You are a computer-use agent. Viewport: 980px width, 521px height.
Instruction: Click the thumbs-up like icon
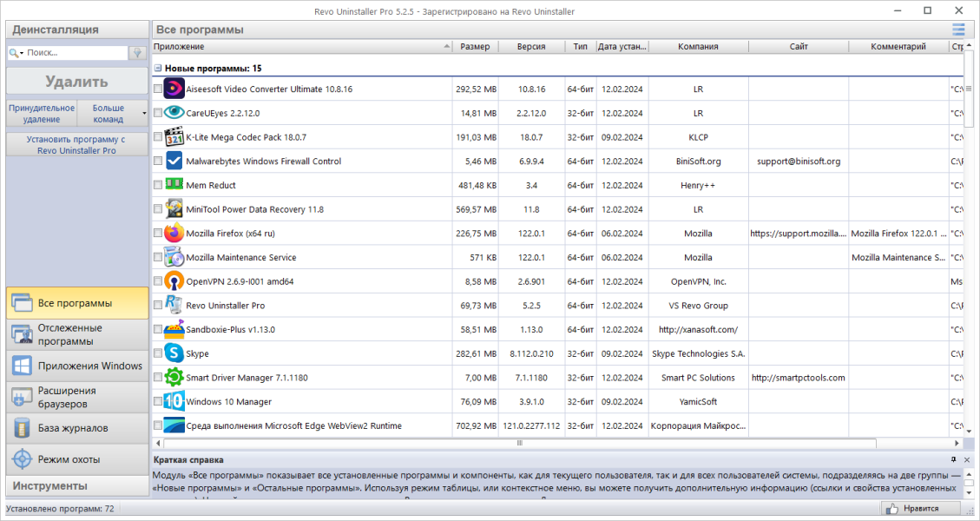click(x=891, y=509)
